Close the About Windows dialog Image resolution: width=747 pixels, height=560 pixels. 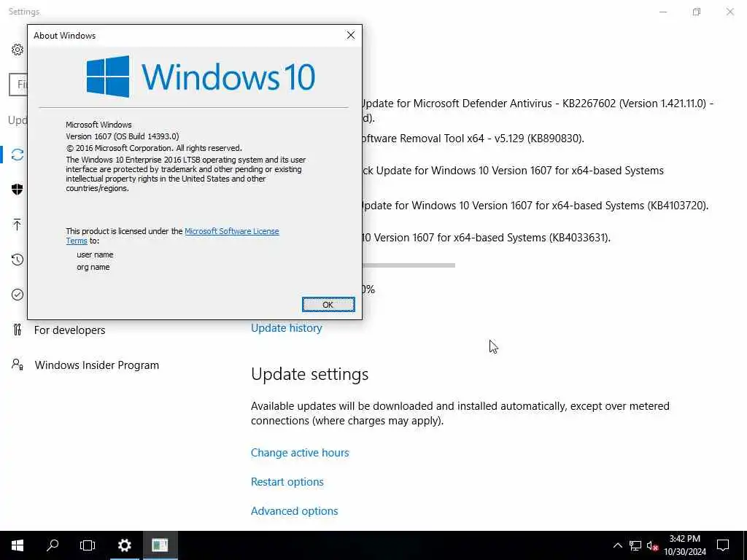pyautogui.click(x=351, y=35)
